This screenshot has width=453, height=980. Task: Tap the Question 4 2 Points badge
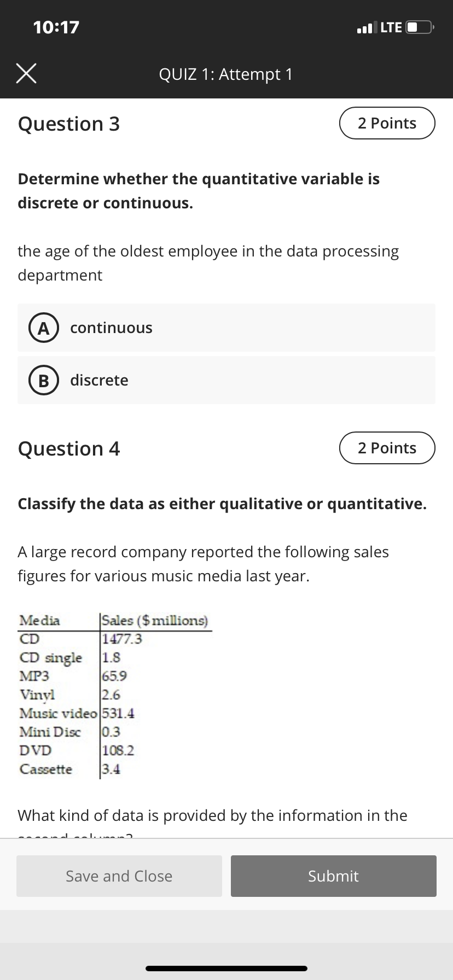point(387,448)
